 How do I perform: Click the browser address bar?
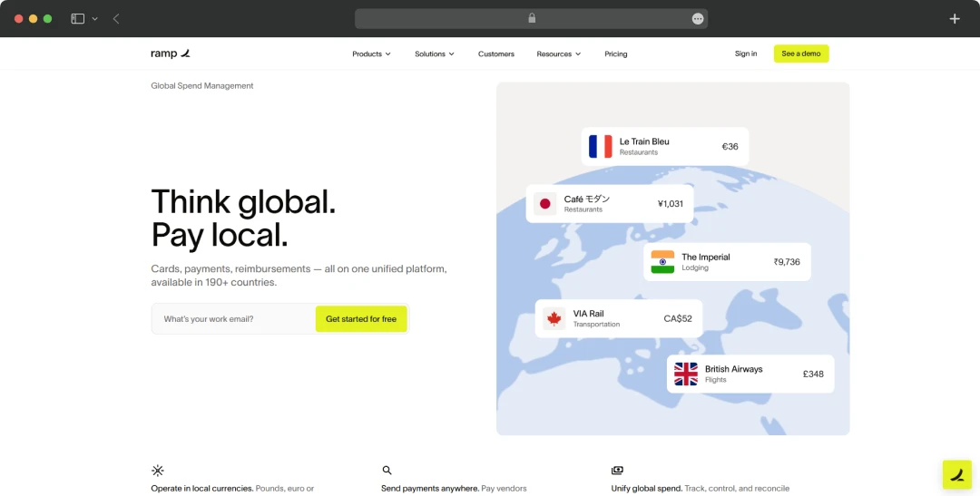531,19
